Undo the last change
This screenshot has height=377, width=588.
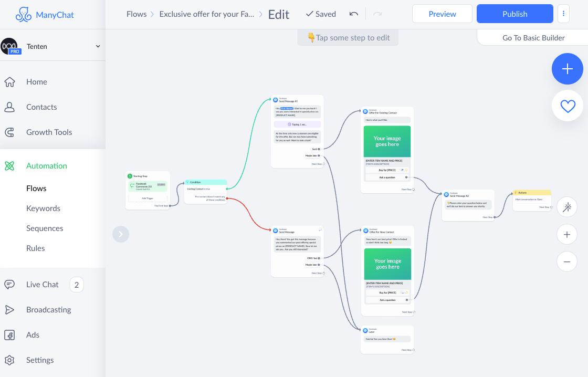(x=354, y=14)
